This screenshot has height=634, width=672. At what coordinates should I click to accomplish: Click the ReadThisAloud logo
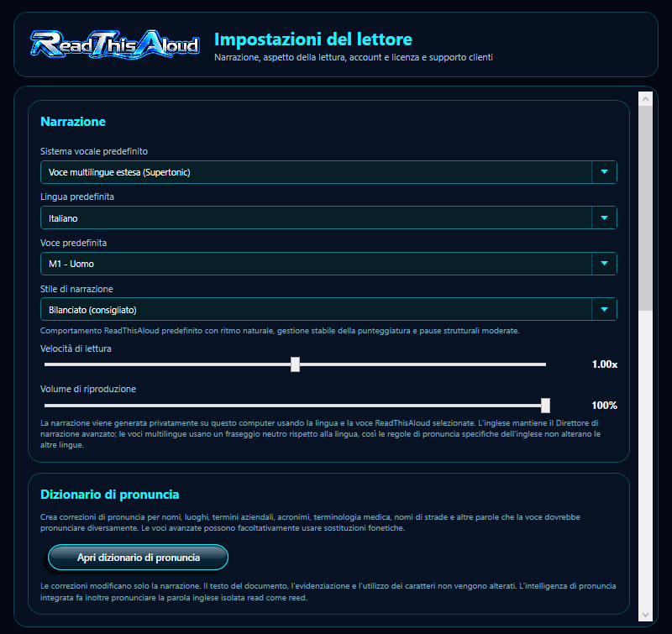[x=115, y=45]
